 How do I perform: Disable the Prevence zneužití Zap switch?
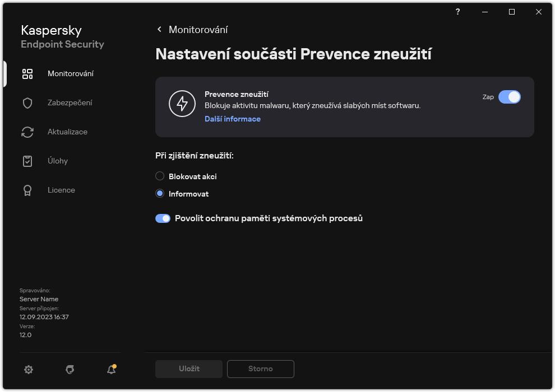pyautogui.click(x=510, y=97)
